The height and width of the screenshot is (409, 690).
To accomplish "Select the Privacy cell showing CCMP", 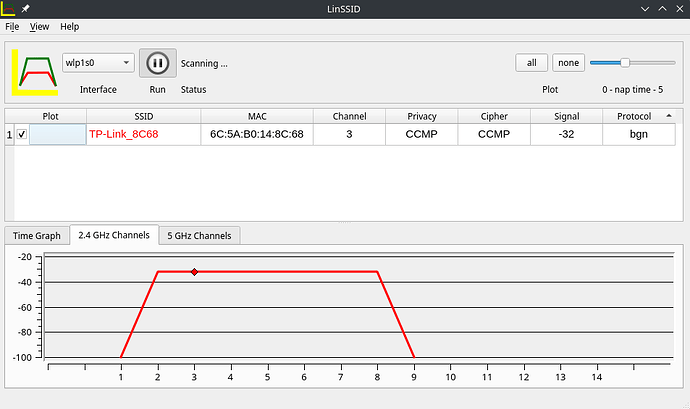I will click(x=422, y=134).
